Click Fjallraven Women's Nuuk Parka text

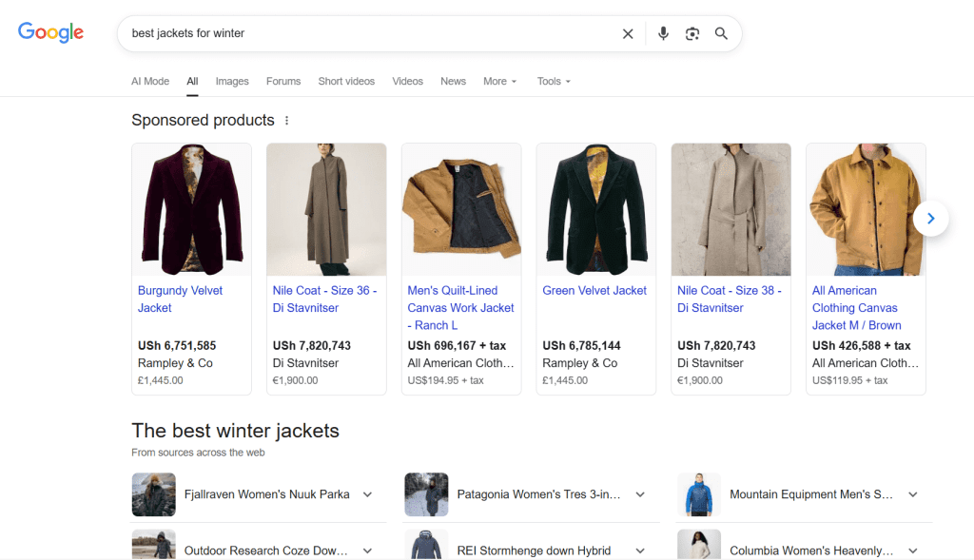click(267, 494)
